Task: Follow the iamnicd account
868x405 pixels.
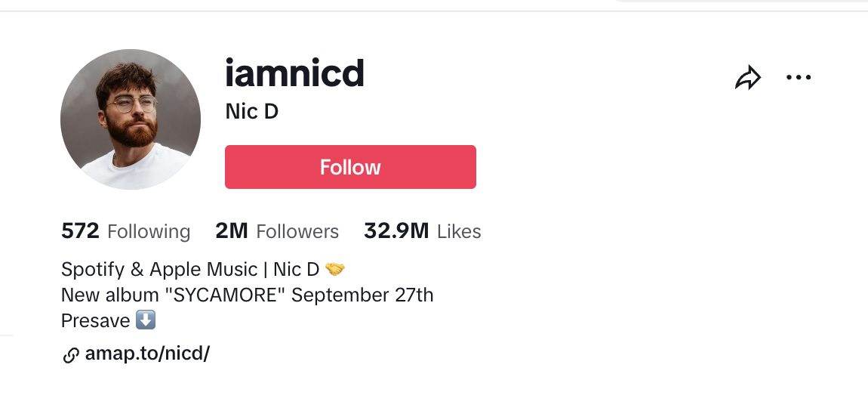Action: [x=350, y=167]
